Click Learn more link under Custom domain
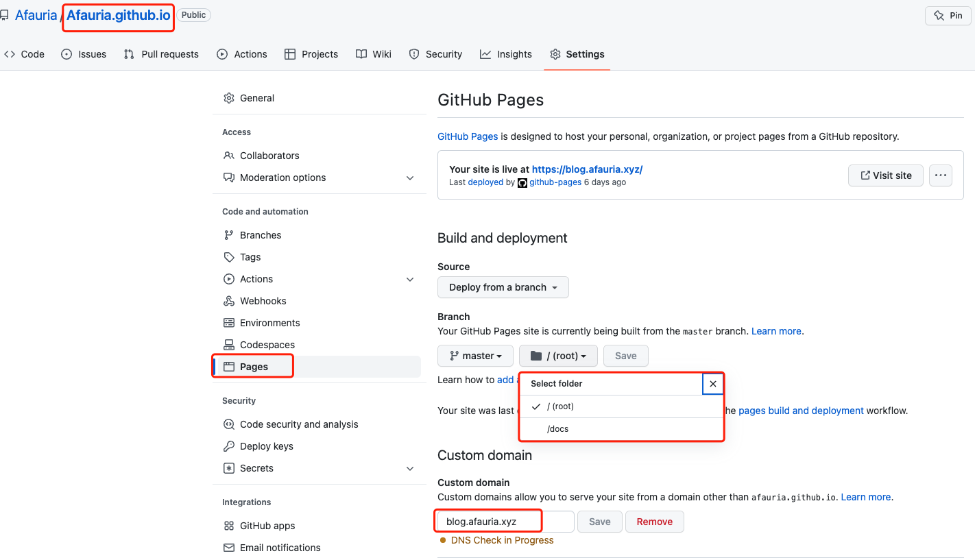 click(866, 497)
